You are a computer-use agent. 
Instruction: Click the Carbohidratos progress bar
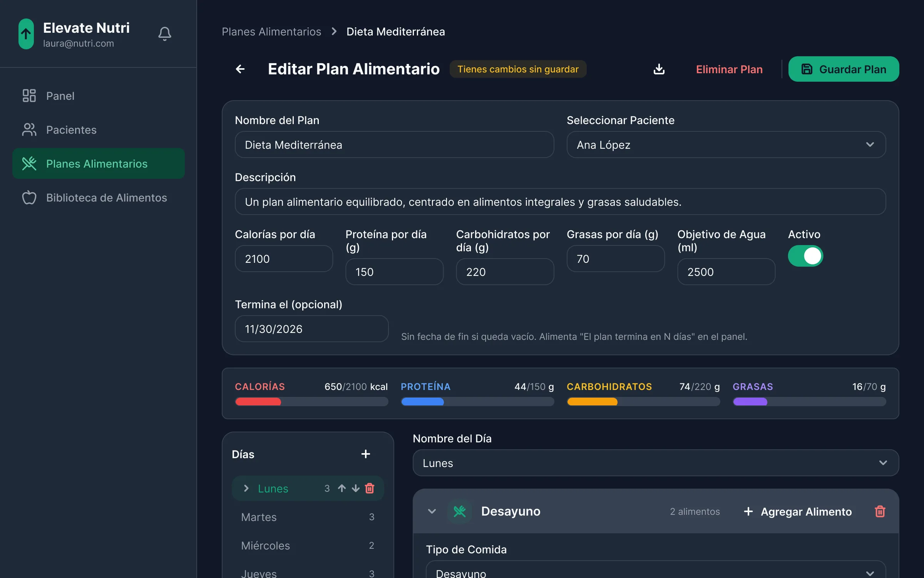[643, 402]
